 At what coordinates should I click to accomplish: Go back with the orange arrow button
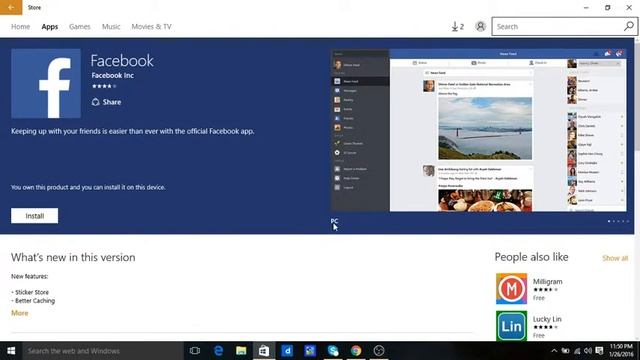11,7
